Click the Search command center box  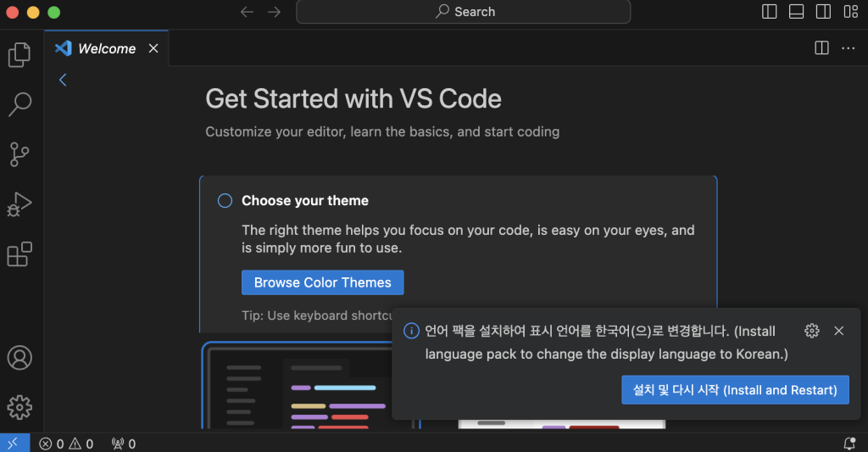(464, 12)
